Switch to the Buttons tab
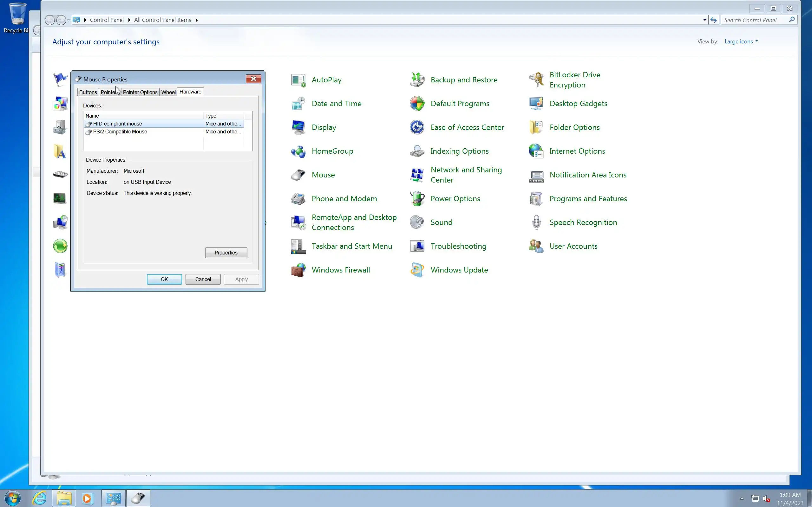This screenshot has width=812, height=507. coord(88,92)
